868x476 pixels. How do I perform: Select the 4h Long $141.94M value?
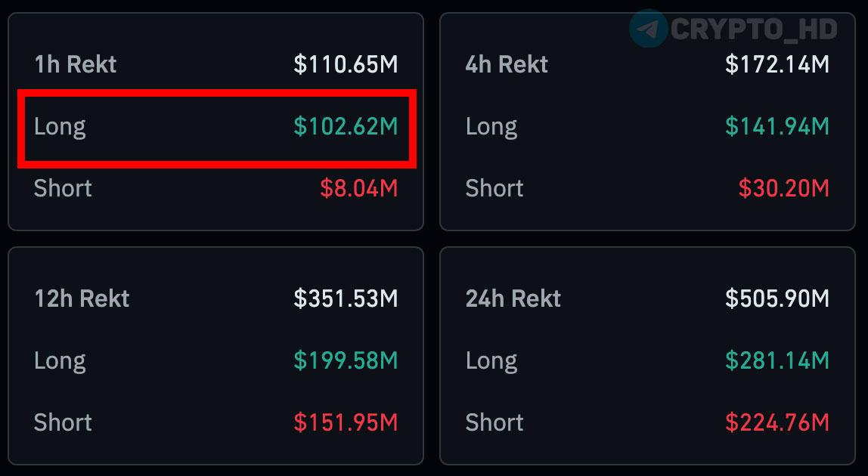[x=777, y=126]
